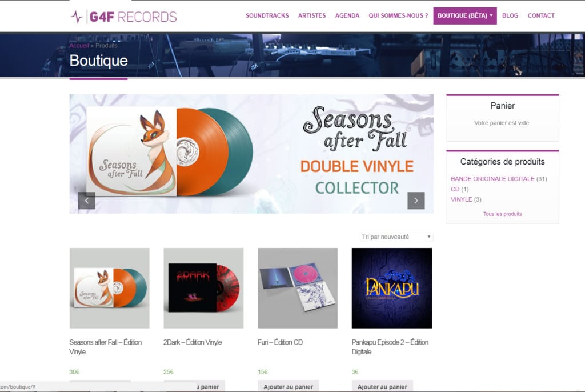Screen dimensions: 585x392
Task: Navigate to the Artistes page
Action: tap(312, 15)
